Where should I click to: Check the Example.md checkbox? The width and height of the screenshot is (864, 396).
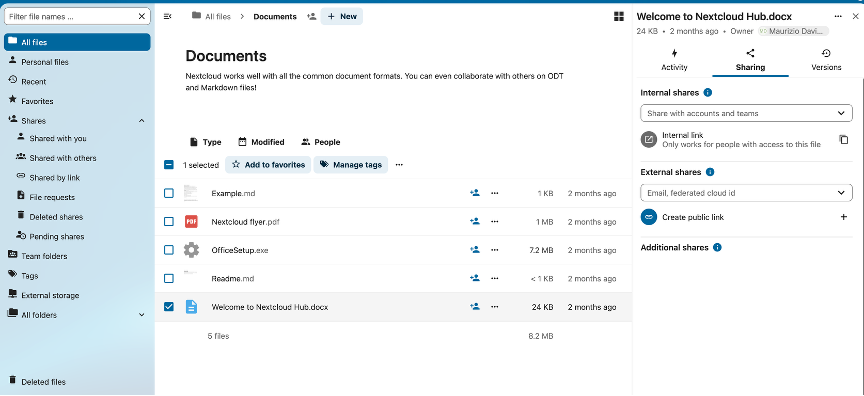tap(169, 193)
